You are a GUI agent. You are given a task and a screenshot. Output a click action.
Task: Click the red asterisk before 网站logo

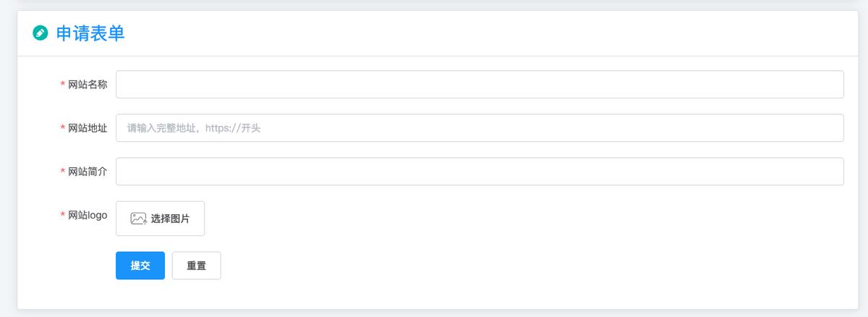click(63, 215)
